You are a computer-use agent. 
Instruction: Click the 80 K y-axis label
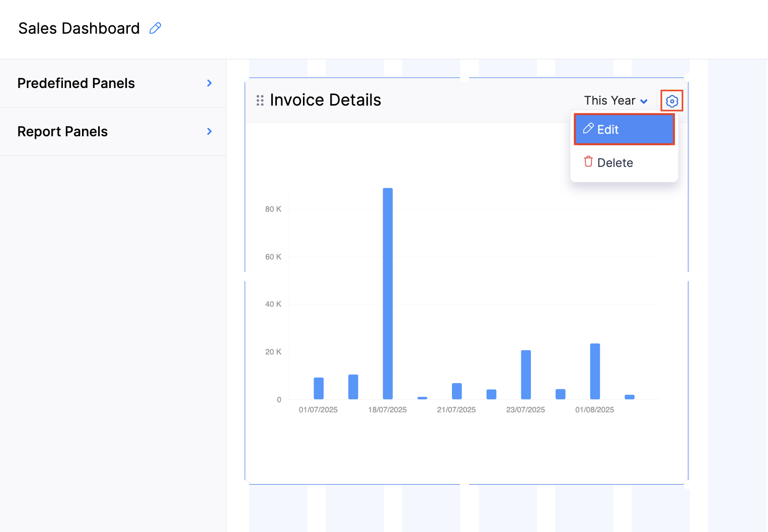point(273,209)
